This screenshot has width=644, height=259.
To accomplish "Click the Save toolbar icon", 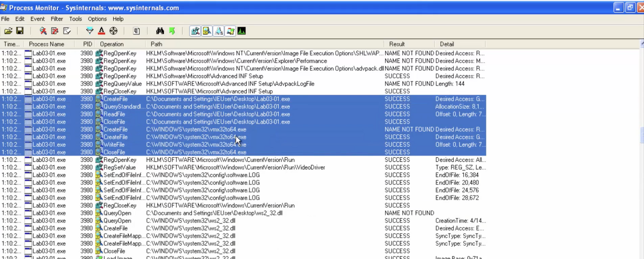I will tap(20, 31).
